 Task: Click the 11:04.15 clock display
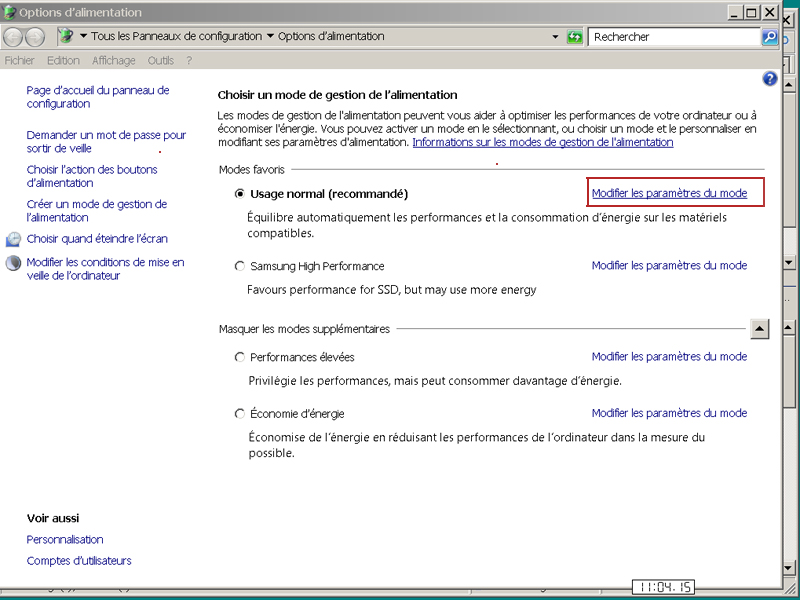click(664, 587)
